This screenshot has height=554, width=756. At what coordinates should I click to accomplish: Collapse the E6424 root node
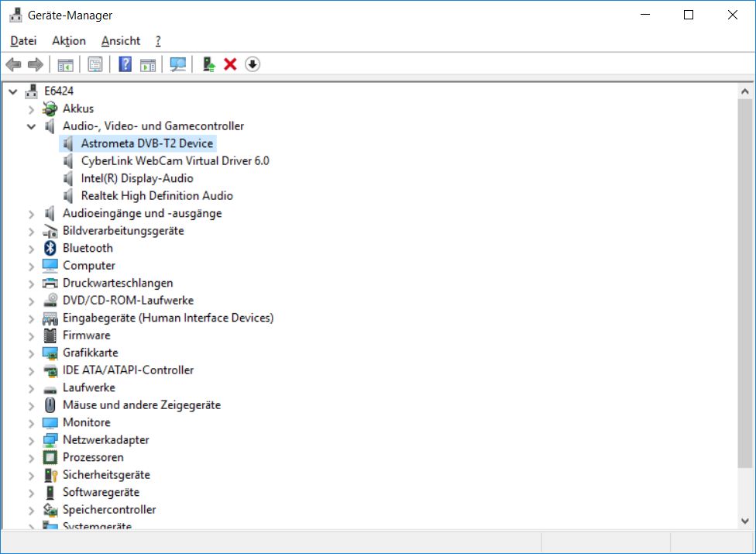click(x=13, y=91)
